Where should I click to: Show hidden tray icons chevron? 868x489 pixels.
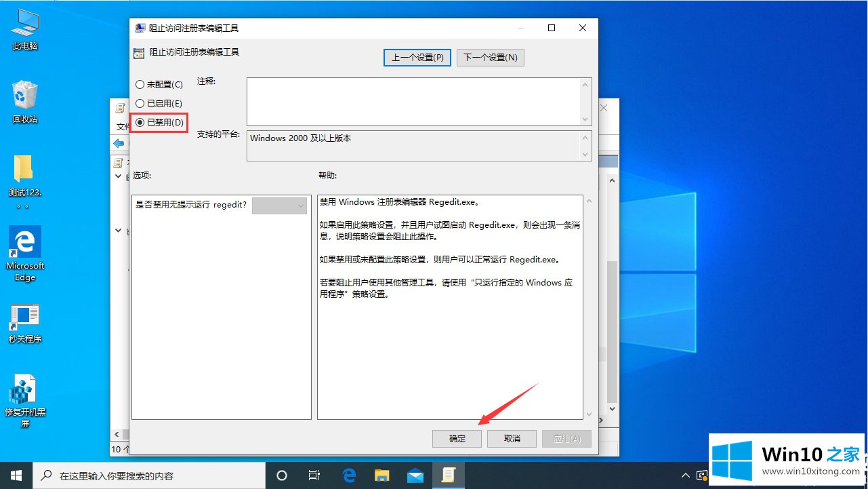tap(686, 475)
